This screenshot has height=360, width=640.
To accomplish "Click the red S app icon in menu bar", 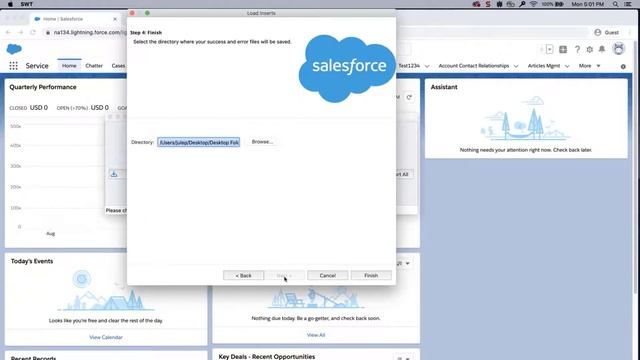I will 488,4.
